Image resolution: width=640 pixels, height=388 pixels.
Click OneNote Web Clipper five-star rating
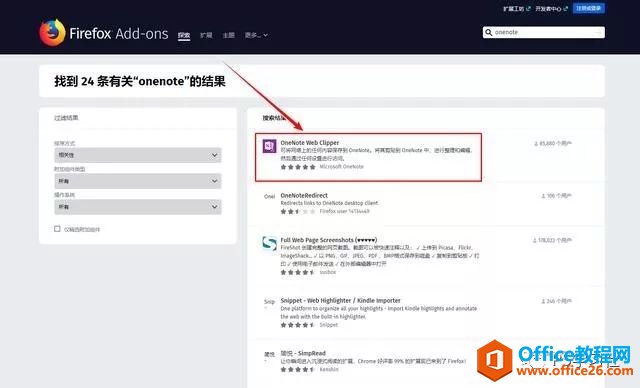point(298,167)
